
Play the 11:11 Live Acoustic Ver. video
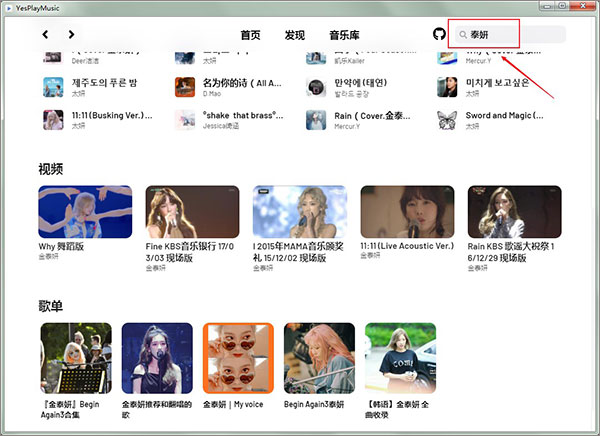[x=407, y=211]
